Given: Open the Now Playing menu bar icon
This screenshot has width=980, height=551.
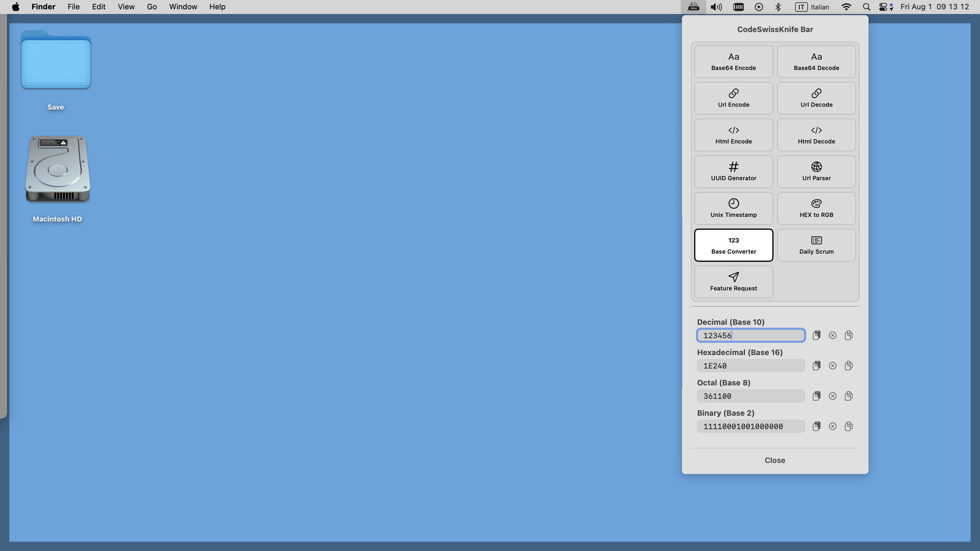Looking at the screenshot, I should click(759, 7).
